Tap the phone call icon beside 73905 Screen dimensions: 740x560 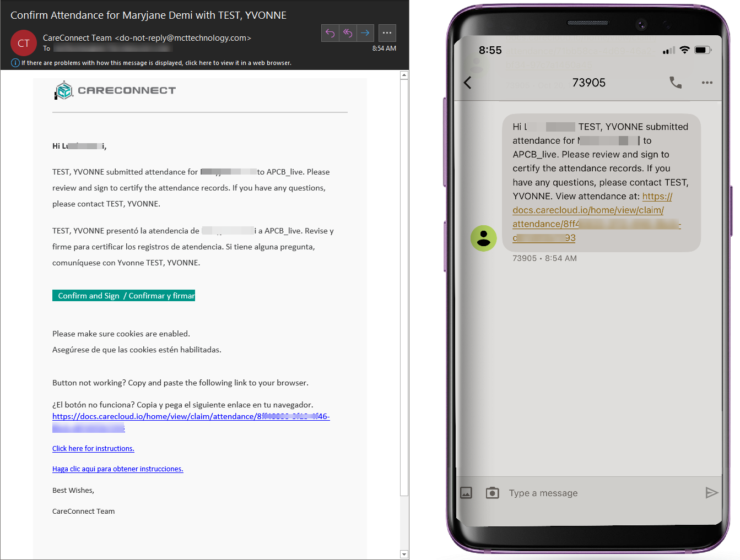tap(676, 83)
